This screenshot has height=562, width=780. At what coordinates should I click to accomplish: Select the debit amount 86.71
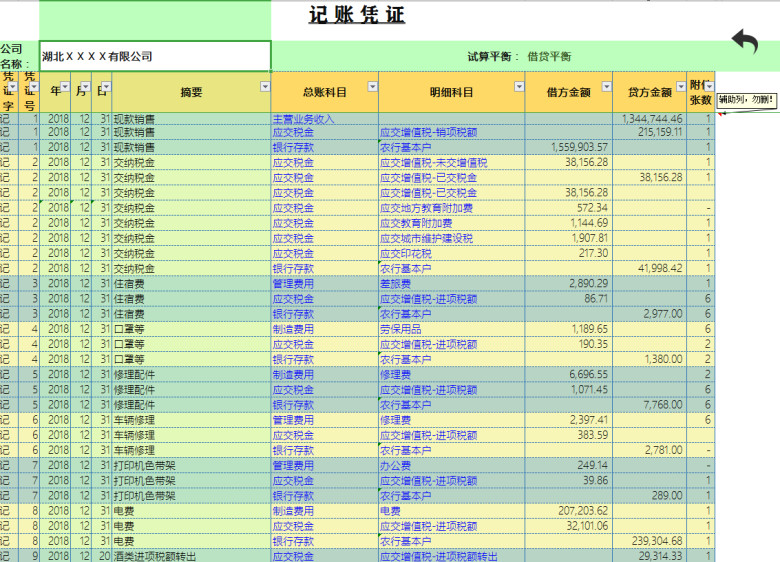(569, 299)
